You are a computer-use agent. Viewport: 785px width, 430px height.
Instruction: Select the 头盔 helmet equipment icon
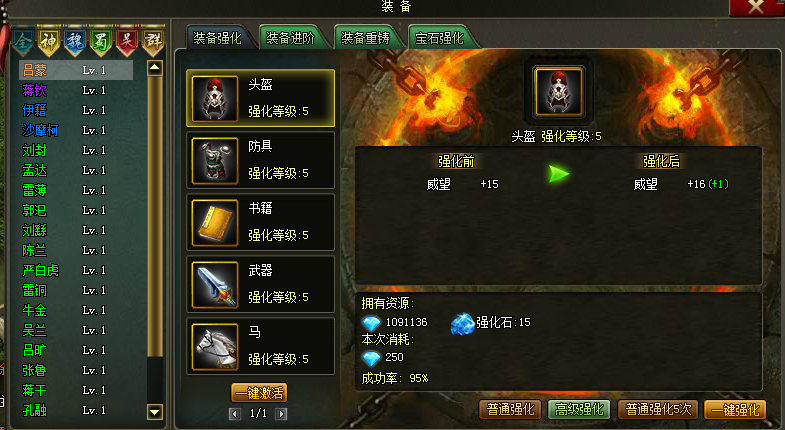(215, 99)
